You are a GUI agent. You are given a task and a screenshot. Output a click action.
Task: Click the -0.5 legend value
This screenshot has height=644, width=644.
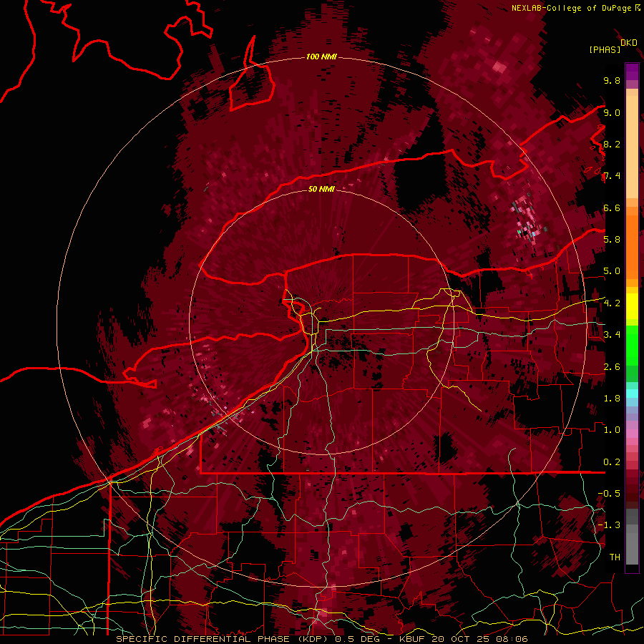coord(609,494)
